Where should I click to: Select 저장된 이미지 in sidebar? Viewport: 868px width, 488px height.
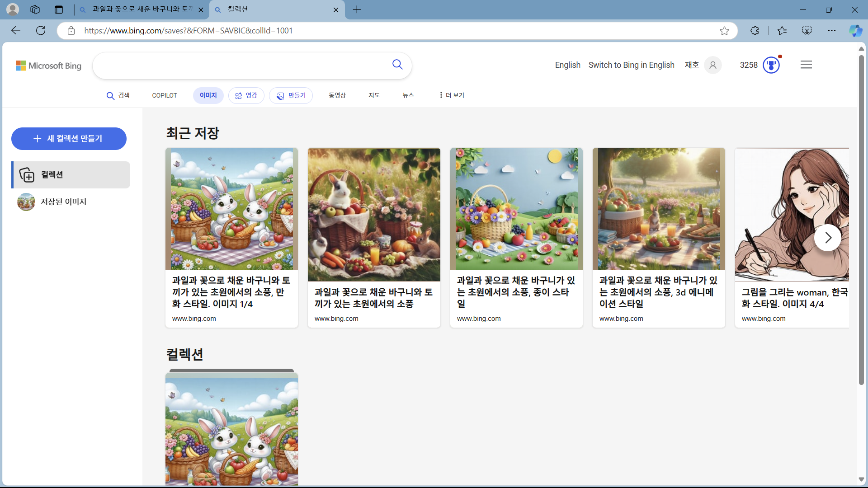pos(63,202)
